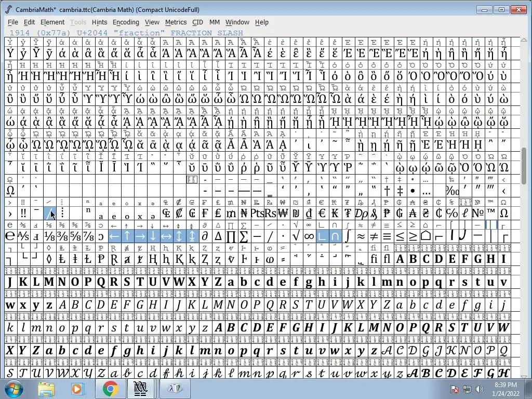Select the Numero № glyph cell

[478, 214]
